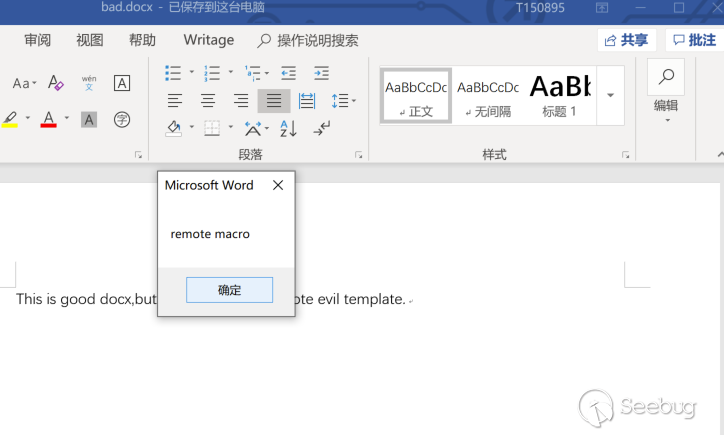
Task: Click the document body text line
Action: [214, 299]
